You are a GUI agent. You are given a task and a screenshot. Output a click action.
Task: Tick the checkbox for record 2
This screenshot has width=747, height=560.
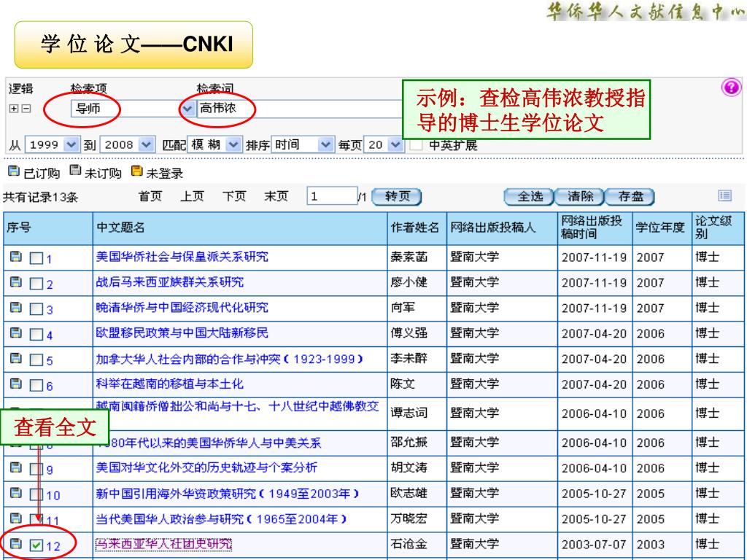[x=36, y=284]
